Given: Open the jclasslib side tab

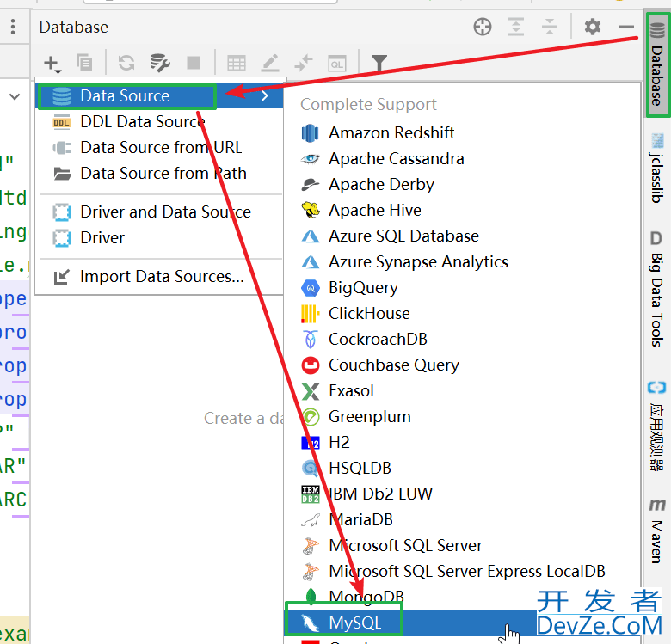Looking at the screenshot, I should point(657,168).
